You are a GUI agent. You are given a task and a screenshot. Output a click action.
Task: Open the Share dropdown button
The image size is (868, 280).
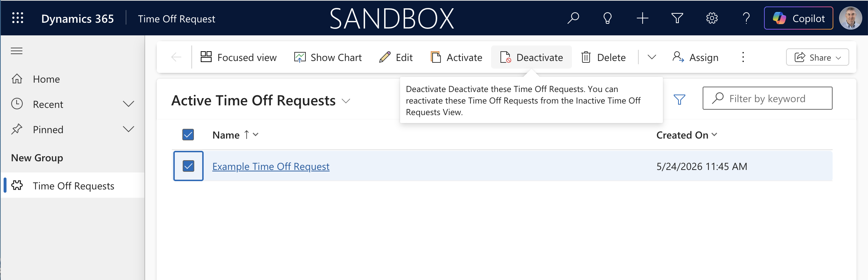click(817, 57)
